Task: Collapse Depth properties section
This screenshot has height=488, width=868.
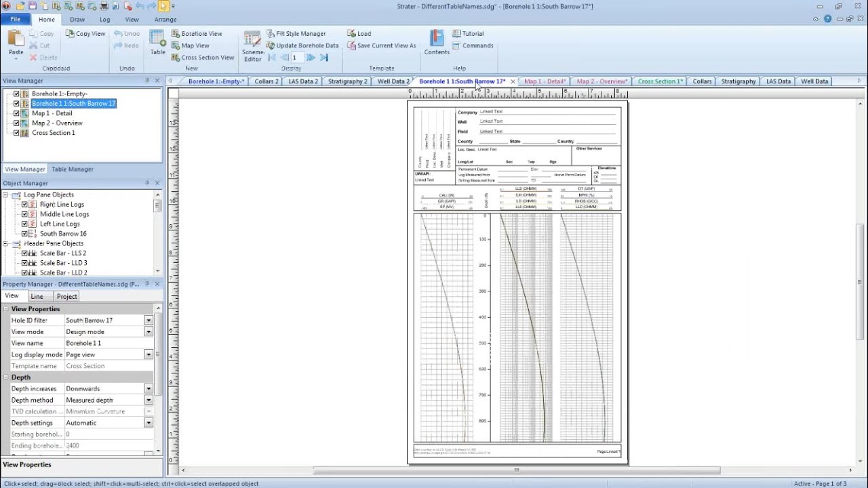Action: (6, 378)
